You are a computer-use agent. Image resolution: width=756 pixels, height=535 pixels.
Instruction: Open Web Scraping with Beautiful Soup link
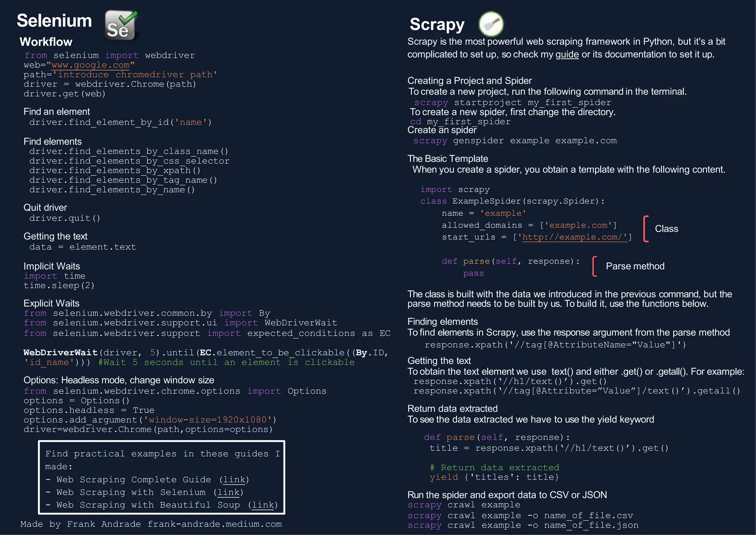[x=263, y=505]
